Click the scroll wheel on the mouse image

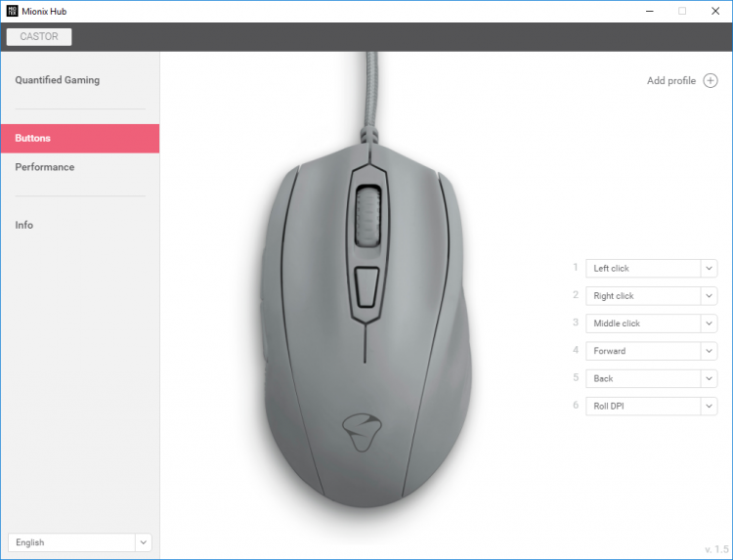(367, 215)
